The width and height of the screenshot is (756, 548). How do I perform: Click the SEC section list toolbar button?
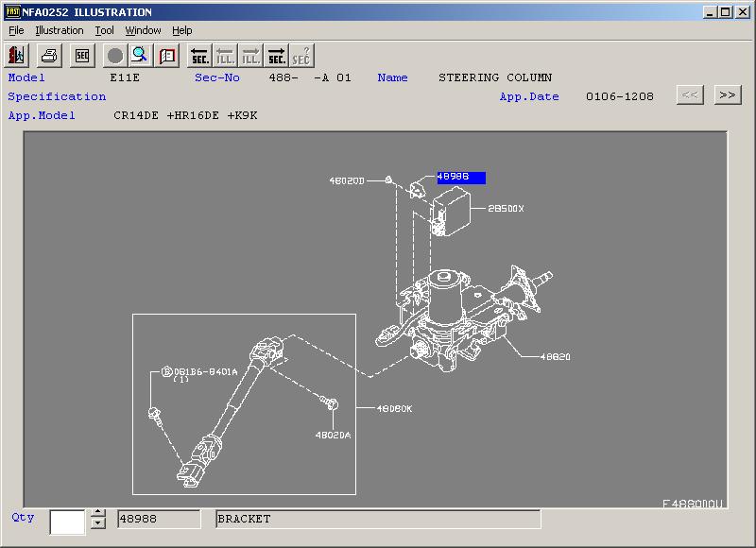point(82,56)
